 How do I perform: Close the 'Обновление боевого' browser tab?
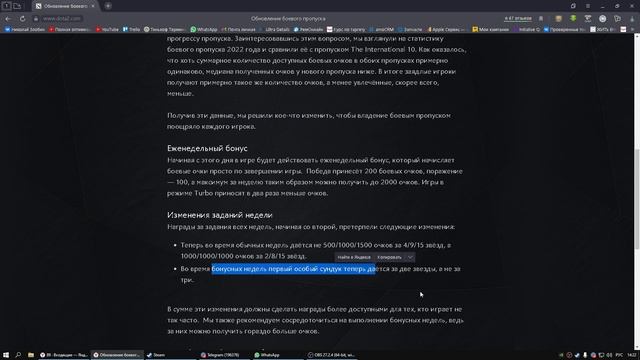coord(93,6)
